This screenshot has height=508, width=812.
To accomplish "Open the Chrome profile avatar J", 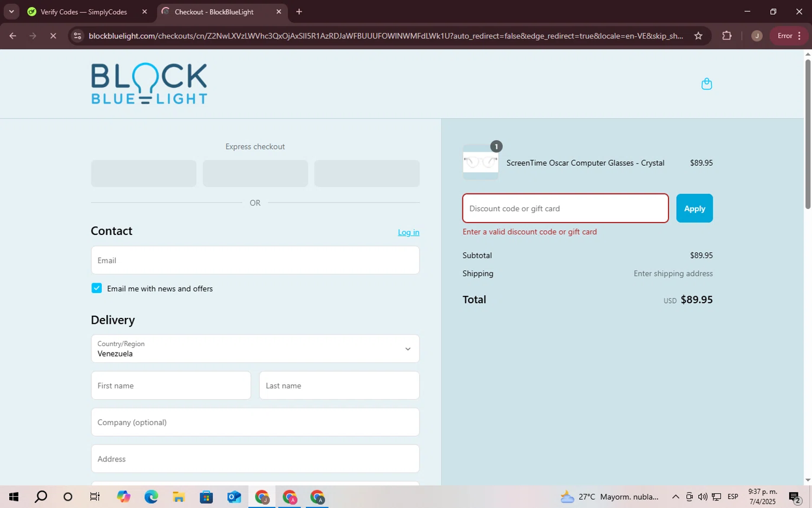I will [757, 36].
